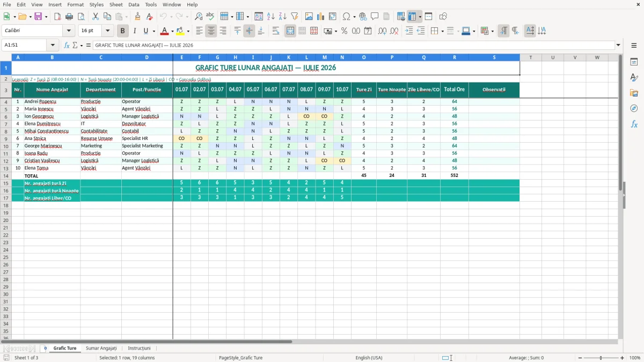Click the Cut scissors icon
Viewport: 644px width, 362px height.
point(96,17)
